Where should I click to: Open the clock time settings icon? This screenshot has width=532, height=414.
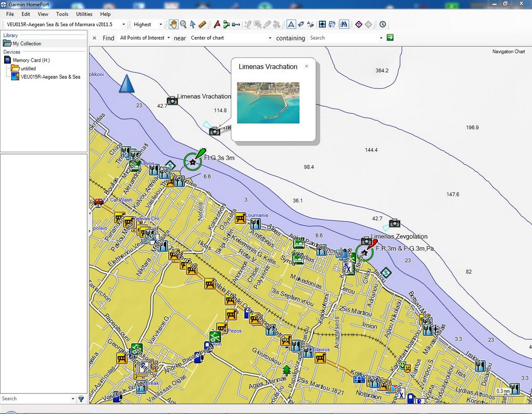point(383,24)
